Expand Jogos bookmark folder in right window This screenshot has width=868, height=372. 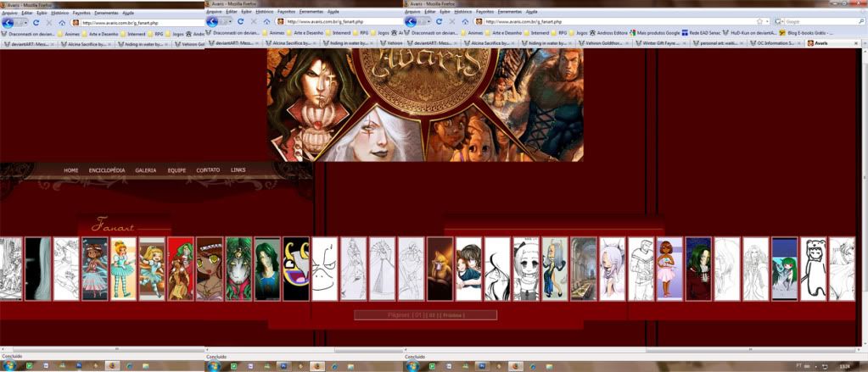(578, 33)
